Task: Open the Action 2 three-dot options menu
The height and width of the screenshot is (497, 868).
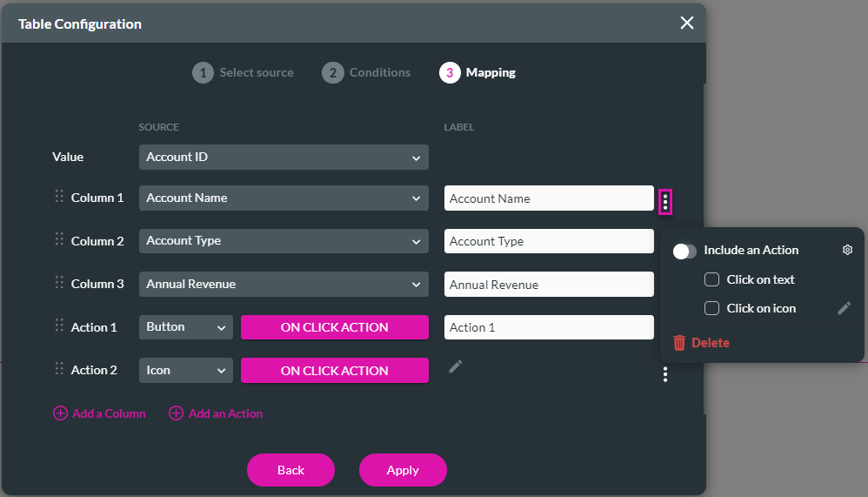Action: click(x=664, y=374)
